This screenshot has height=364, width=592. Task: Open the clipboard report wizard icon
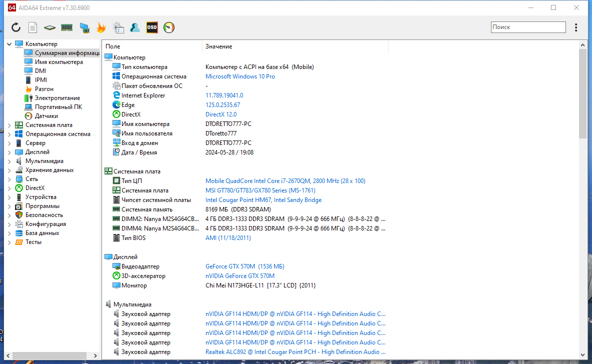[118, 27]
